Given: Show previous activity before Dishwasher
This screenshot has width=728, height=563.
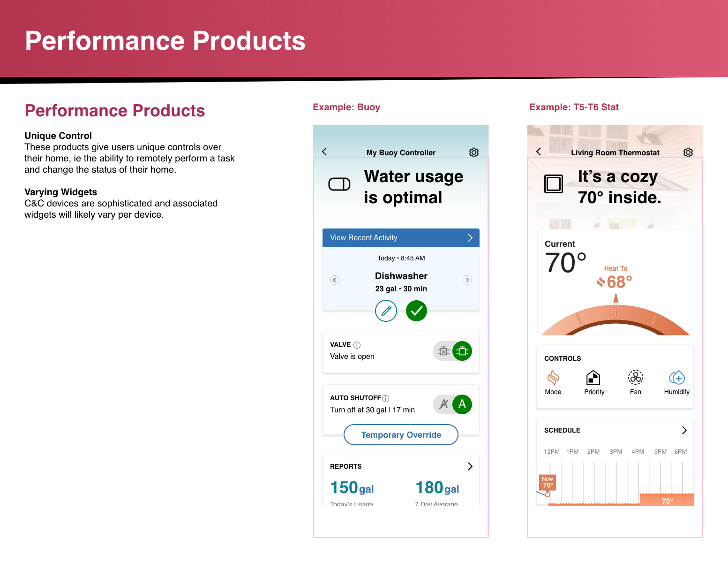Looking at the screenshot, I should tap(335, 280).
